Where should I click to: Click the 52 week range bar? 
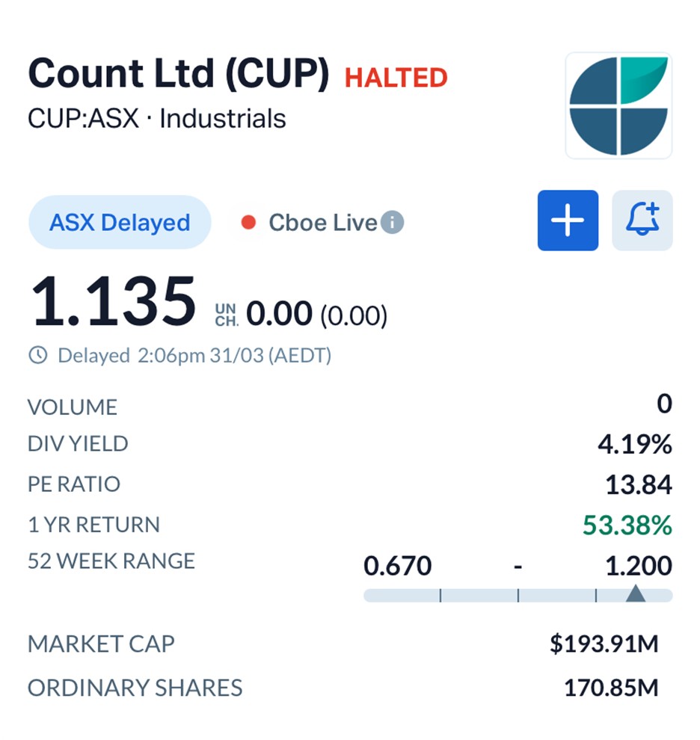tap(518, 596)
